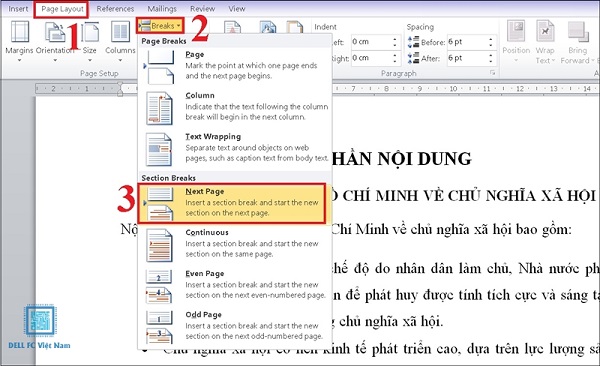Switch to the Review tab

202,8
